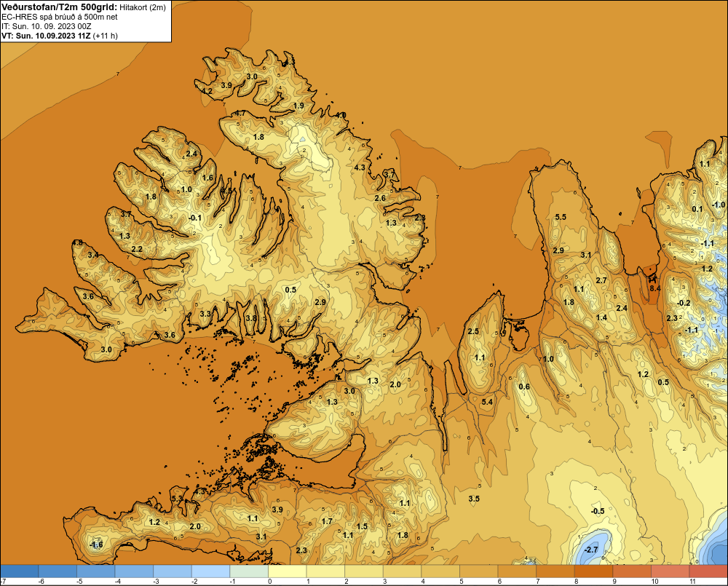Click the '(+11 h)' forecast offset text
This screenshot has height=586, width=728.
(106, 36)
